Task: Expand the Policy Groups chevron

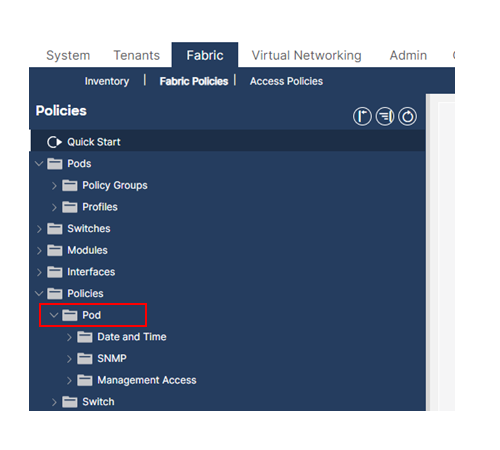Action: click(x=54, y=186)
